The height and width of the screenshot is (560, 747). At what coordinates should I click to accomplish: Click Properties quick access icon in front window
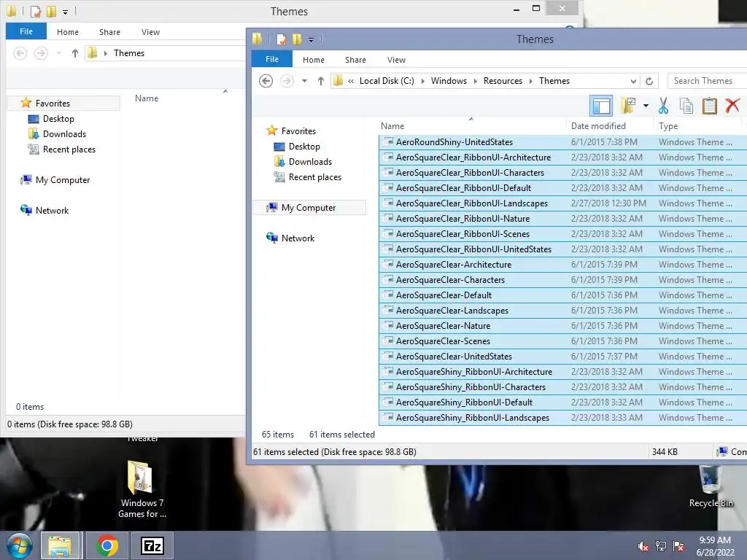tap(282, 39)
